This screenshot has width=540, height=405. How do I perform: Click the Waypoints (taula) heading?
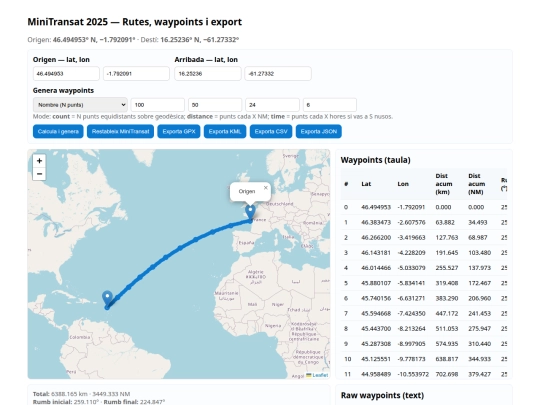point(375,160)
